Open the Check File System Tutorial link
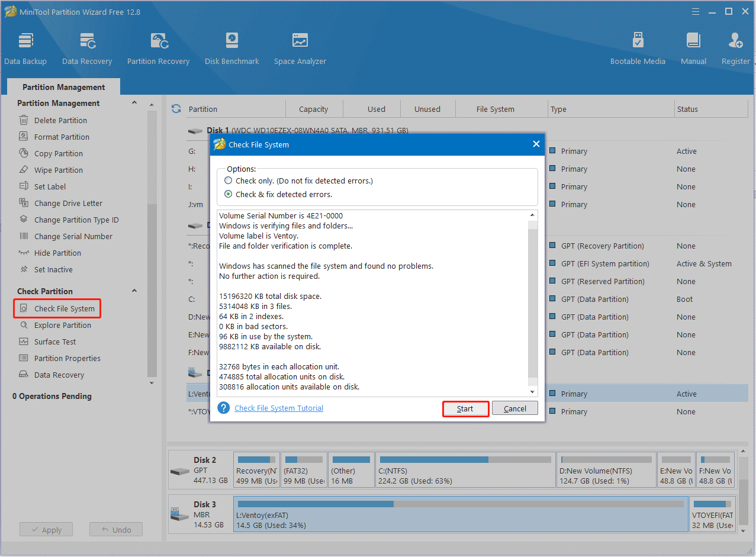The width and height of the screenshot is (756, 557). point(279,408)
